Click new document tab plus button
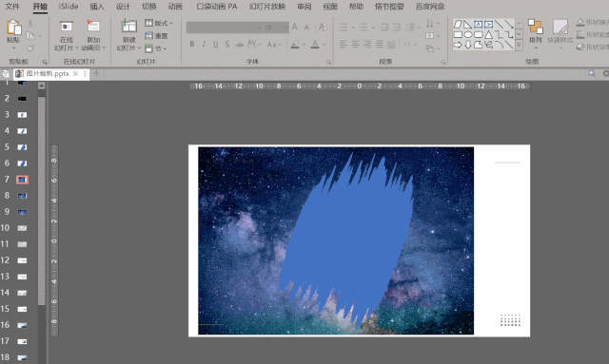The image size is (609, 364). coord(96,73)
